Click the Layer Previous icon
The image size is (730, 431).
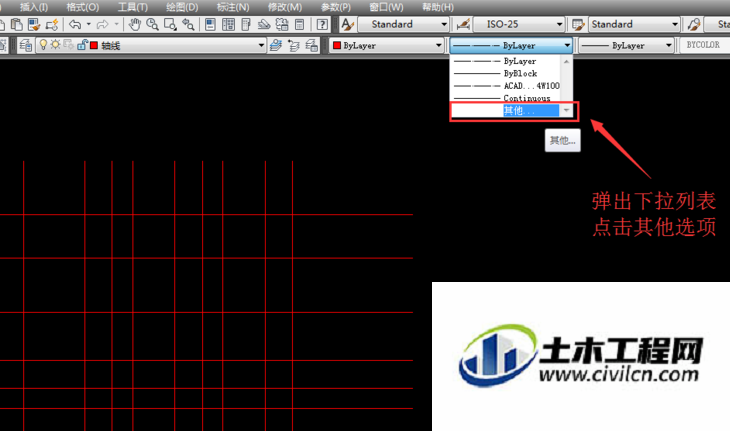point(294,45)
